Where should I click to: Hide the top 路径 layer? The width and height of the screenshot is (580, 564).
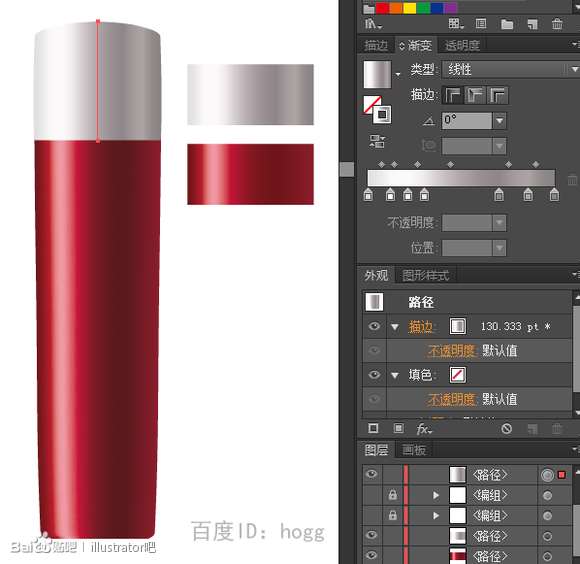(372, 474)
